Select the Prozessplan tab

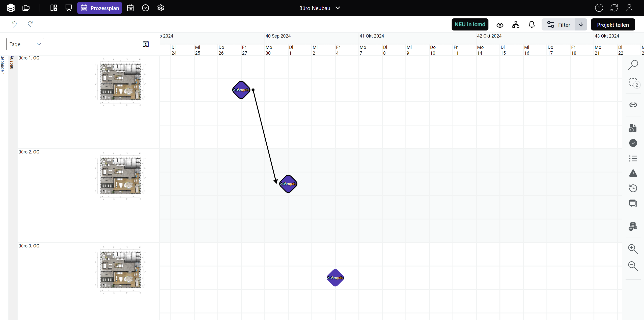100,8
